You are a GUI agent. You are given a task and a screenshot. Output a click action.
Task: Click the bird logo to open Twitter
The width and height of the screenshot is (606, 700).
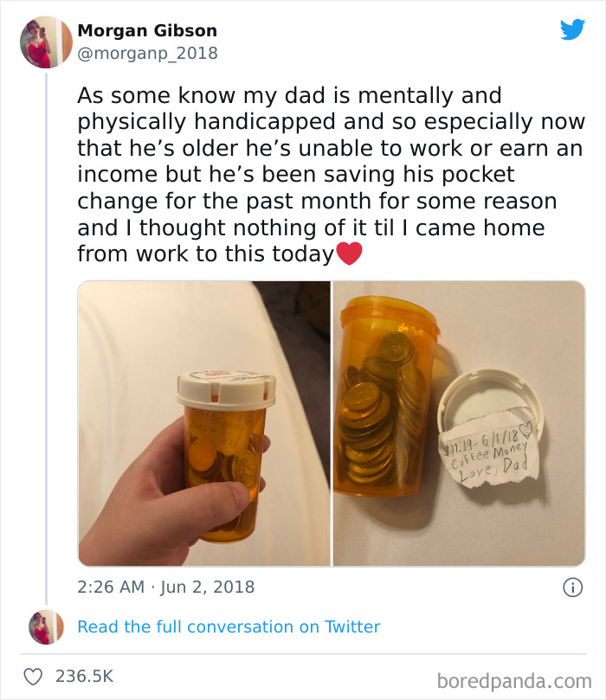pos(571,31)
